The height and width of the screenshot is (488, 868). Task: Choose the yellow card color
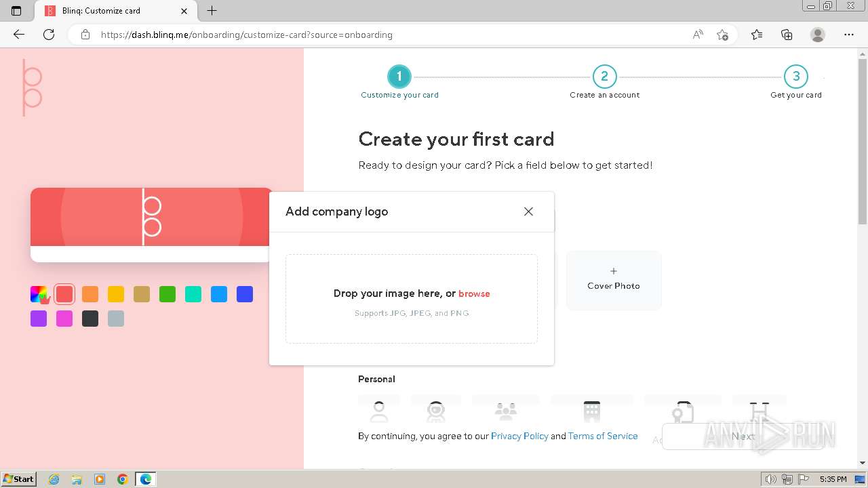click(116, 294)
